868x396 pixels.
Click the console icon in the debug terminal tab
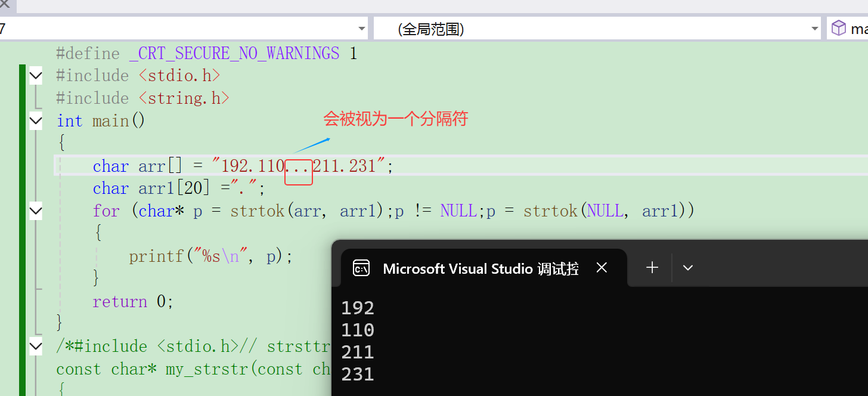(361, 268)
